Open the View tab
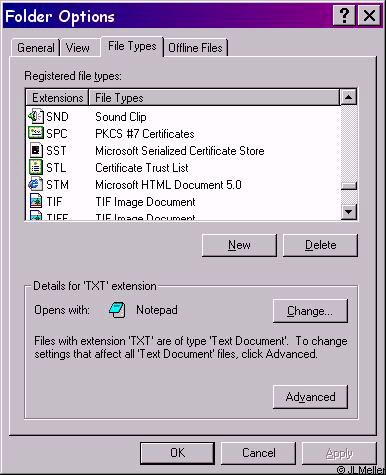Image resolution: width=386 pixels, height=475 pixels. [78, 48]
